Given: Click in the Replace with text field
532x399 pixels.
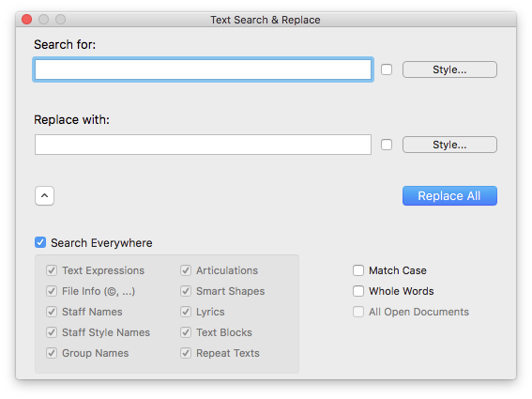Looking at the screenshot, I should point(203,145).
